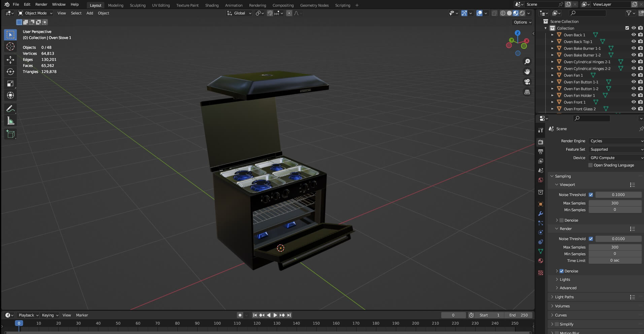The height and width of the screenshot is (334, 644).
Task: Open Global transform orientation dropdown
Action: (239, 13)
